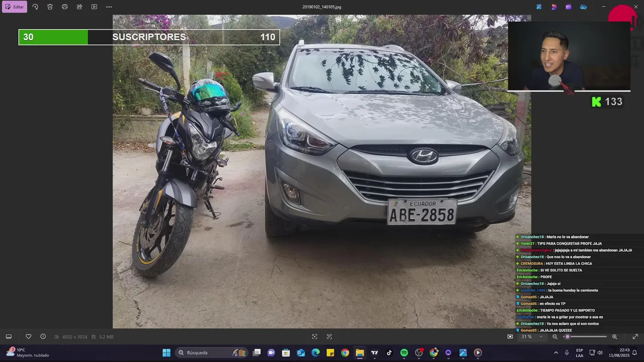Show hidden system tray icons chevron
This screenshot has height=362, width=644.
click(x=556, y=353)
